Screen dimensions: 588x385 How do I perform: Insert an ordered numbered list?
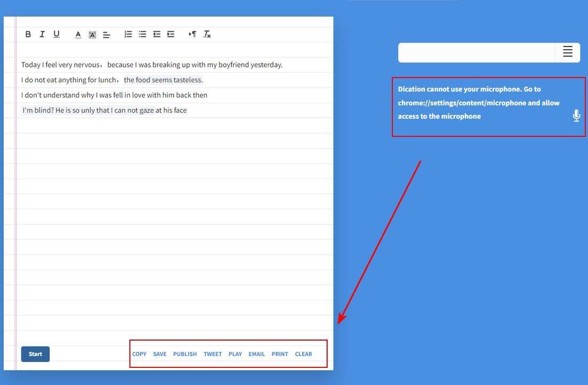[128, 34]
